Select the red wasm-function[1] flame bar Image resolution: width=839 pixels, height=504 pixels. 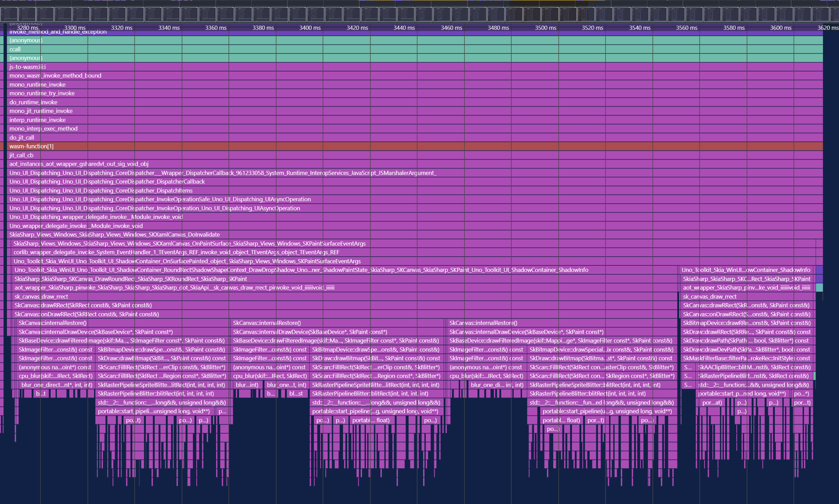coord(31,146)
